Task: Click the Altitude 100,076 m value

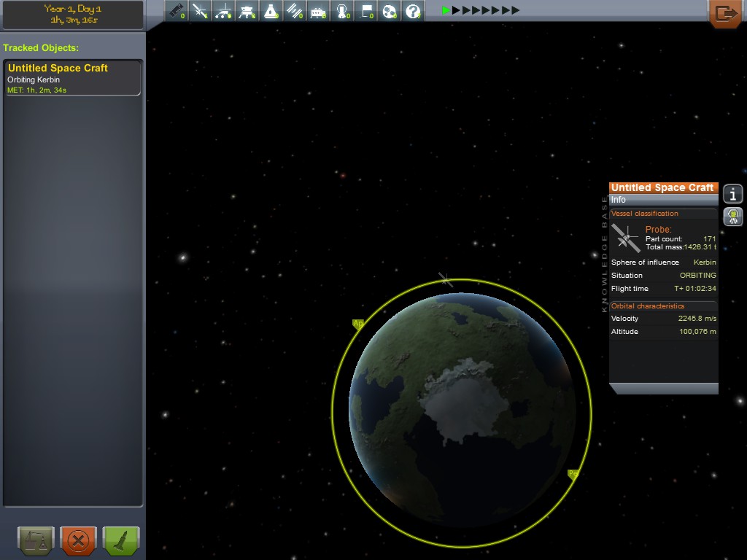Action: [697, 332]
